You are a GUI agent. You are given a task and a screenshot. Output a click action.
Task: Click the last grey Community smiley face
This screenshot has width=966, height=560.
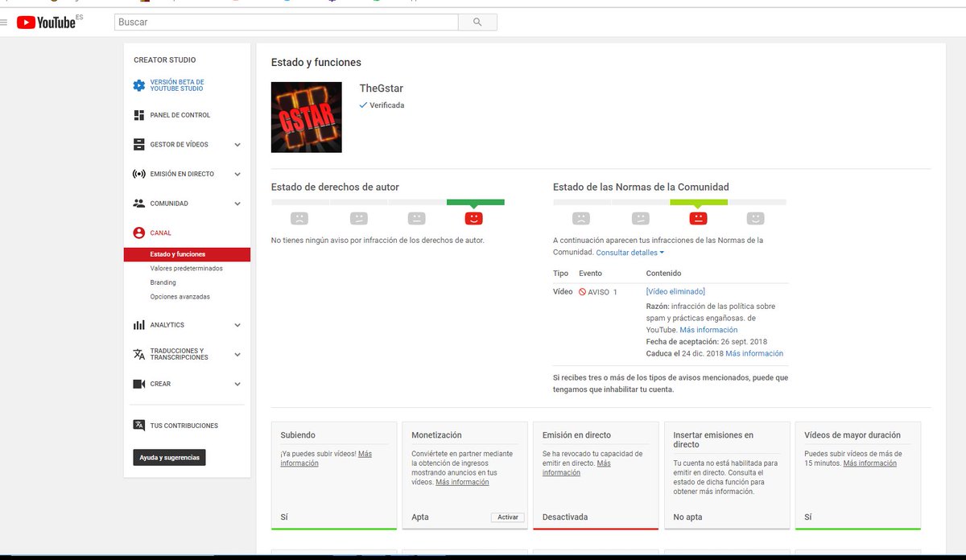click(x=755, y=218)
